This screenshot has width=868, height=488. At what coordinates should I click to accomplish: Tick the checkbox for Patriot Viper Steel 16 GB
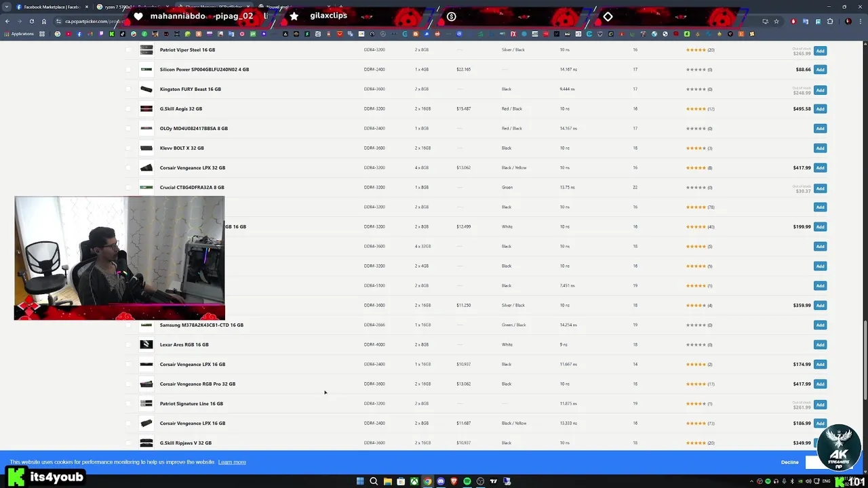point(128,49)
